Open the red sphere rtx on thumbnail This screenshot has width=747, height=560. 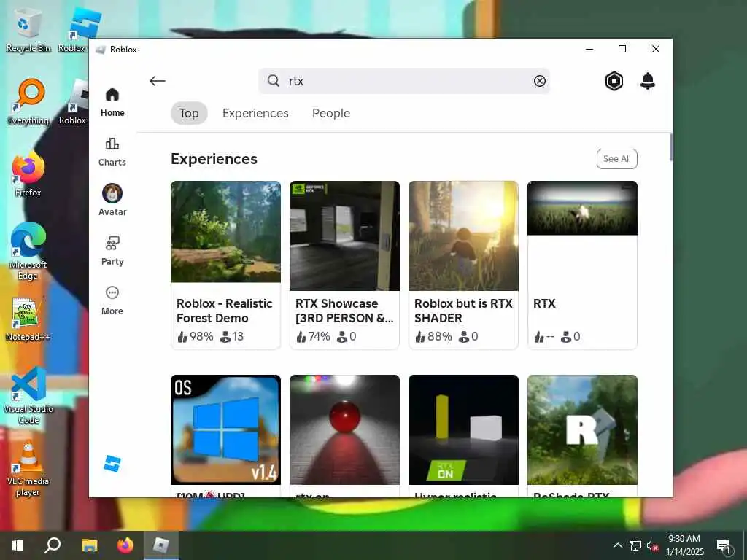click(344, 429)
